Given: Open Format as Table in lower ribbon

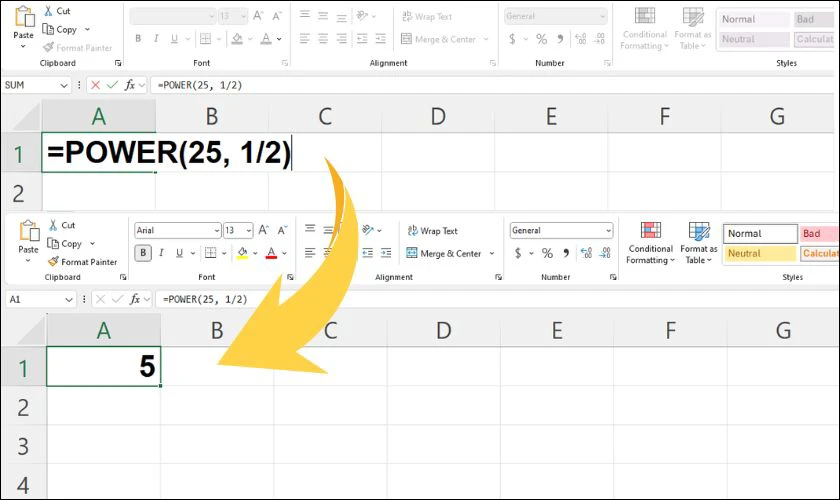Looking at the screenshot, I should (699, 243).
